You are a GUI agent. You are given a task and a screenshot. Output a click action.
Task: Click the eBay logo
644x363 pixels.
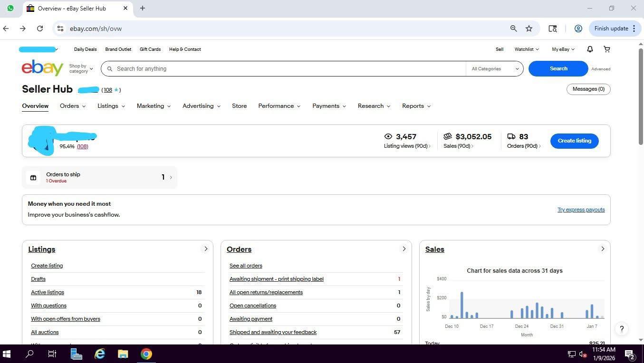[42, 67]
